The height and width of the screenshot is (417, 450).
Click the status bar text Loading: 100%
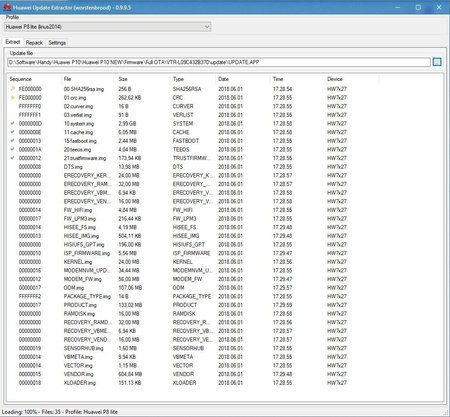coord(19,412)
